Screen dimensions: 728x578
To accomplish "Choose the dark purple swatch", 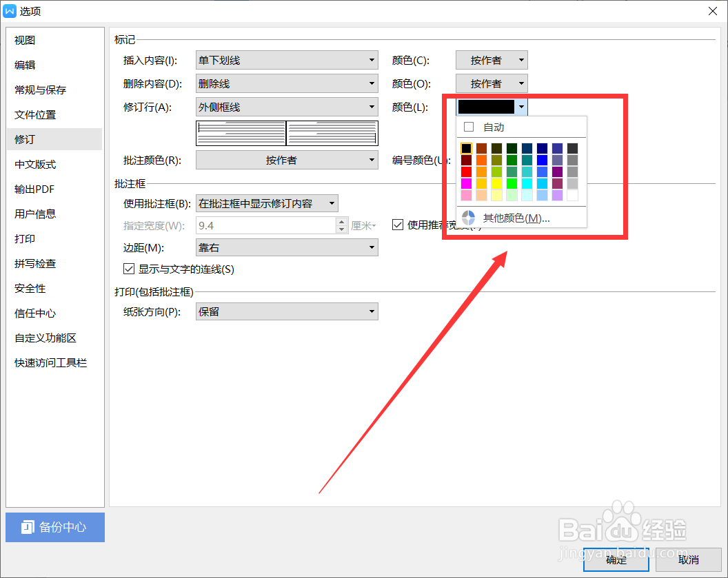I will coord(557,172).
